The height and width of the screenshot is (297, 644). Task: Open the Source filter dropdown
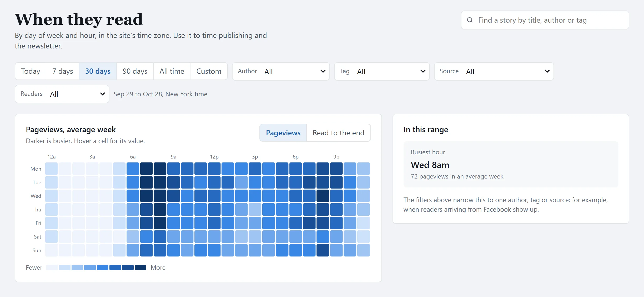tap(494, 71)
